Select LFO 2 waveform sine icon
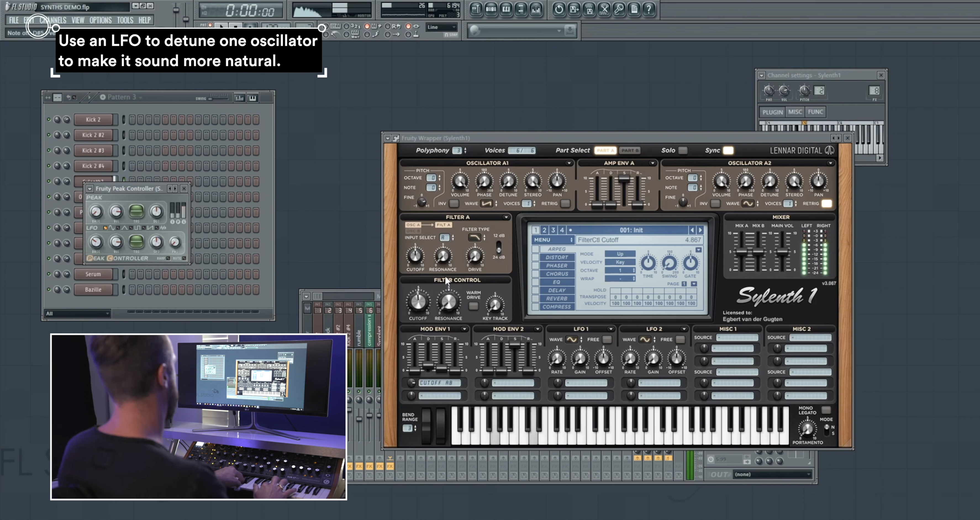This screenshot has height=520, width=980. (x=644, y=339)
